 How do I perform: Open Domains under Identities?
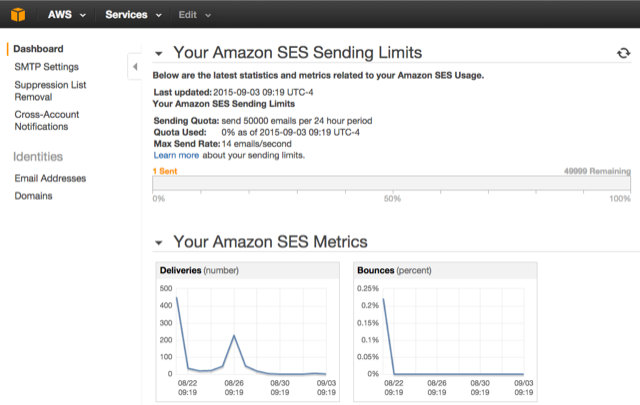click(x=33, y=196)
